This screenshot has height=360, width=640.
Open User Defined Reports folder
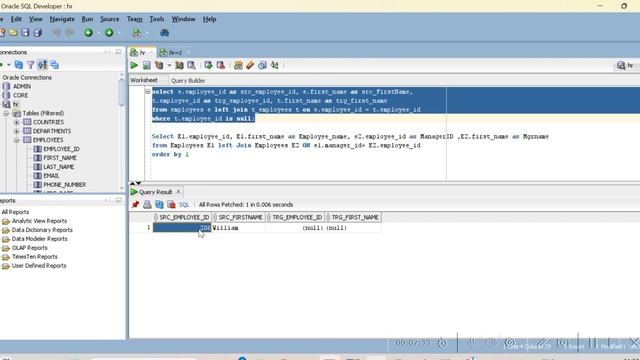tap(39, 266)
